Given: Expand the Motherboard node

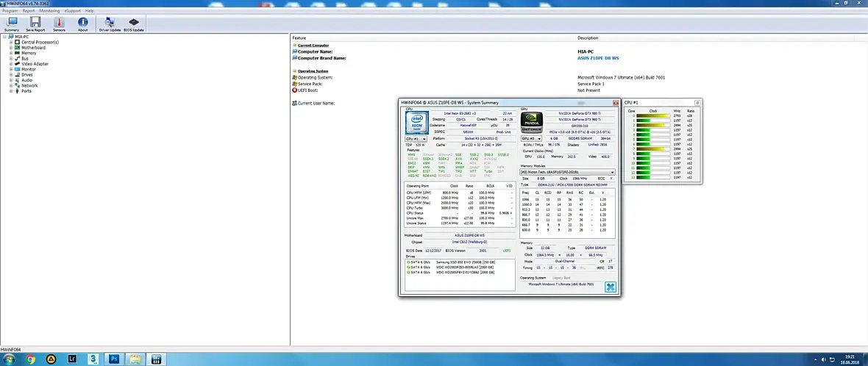Looking at the screenshot, I should point(10,48).
